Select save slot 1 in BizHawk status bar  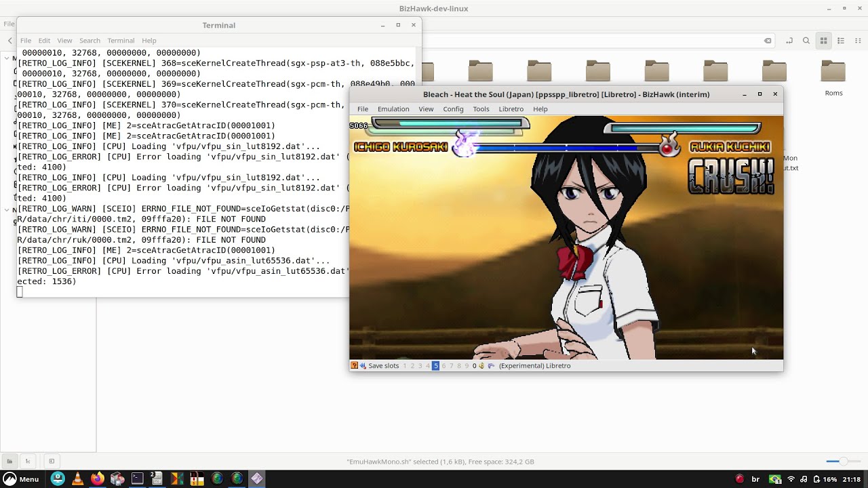click(x=405, y=366)
